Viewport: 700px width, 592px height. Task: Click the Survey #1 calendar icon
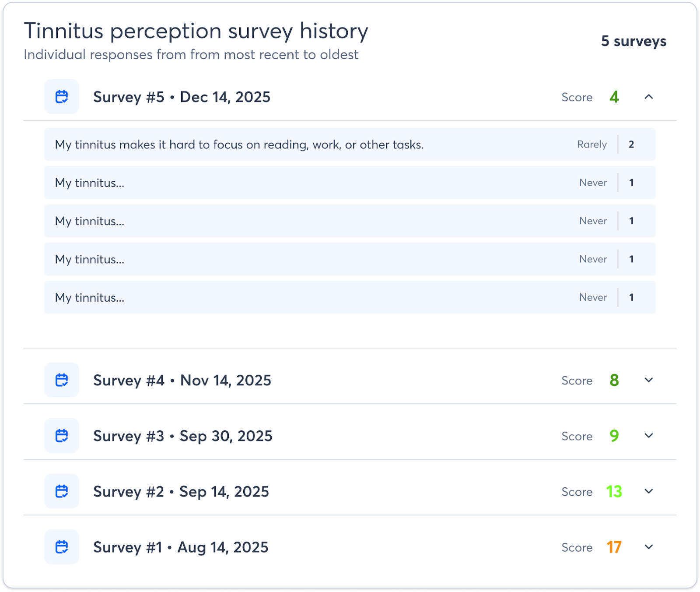click(x=62, y=547)
